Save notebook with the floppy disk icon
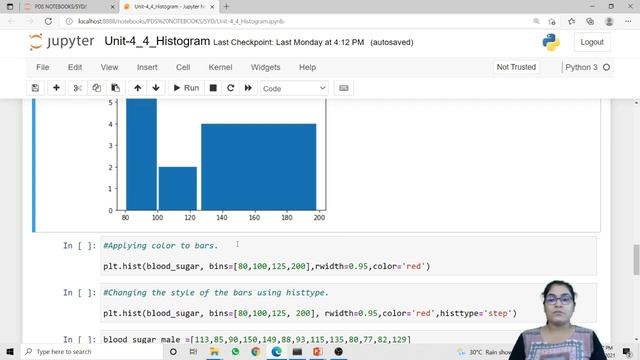This screenshot has height=360, width=640. pyautogui.click(x=36, y=88)
